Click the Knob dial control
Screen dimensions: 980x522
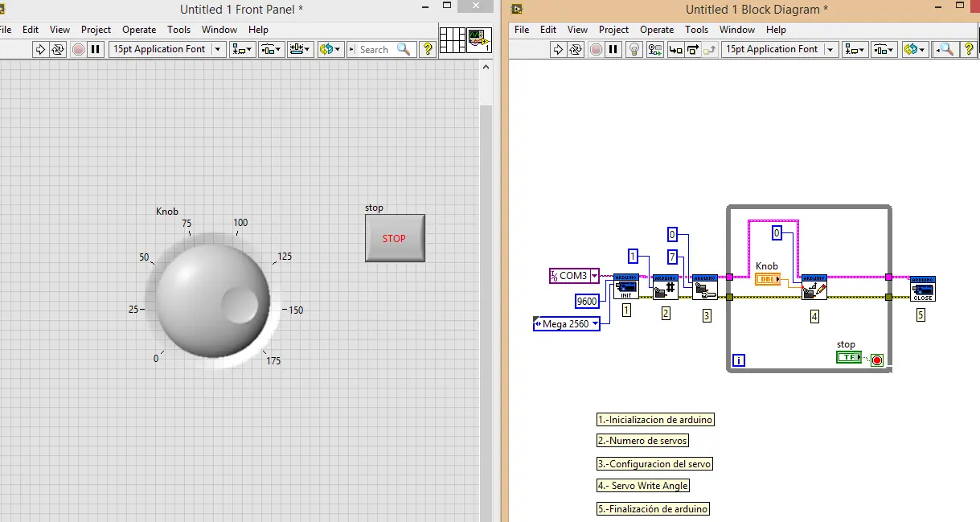212,298
